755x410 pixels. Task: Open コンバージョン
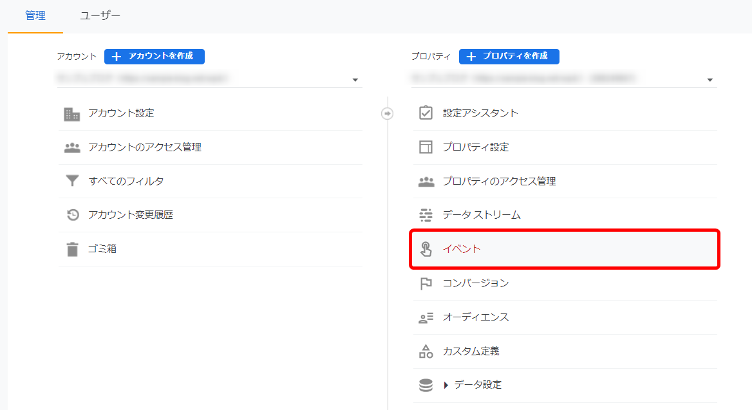click(x=476, y=283)
